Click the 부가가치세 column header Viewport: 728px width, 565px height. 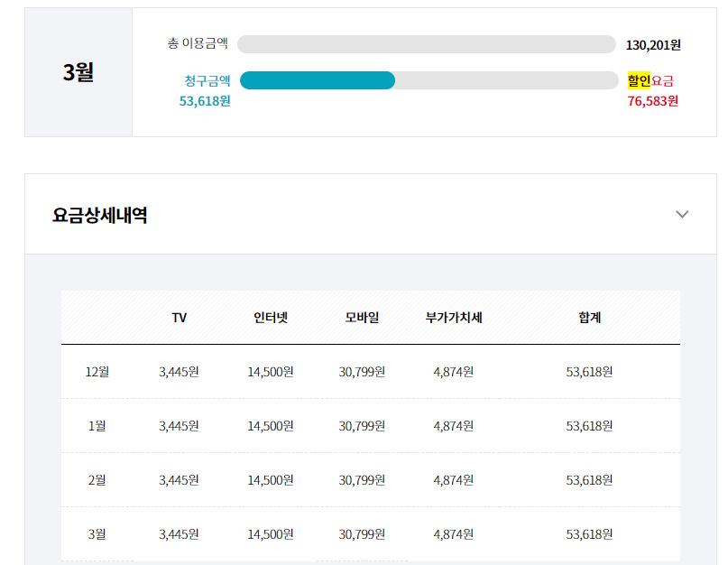[x=454, y=318]
